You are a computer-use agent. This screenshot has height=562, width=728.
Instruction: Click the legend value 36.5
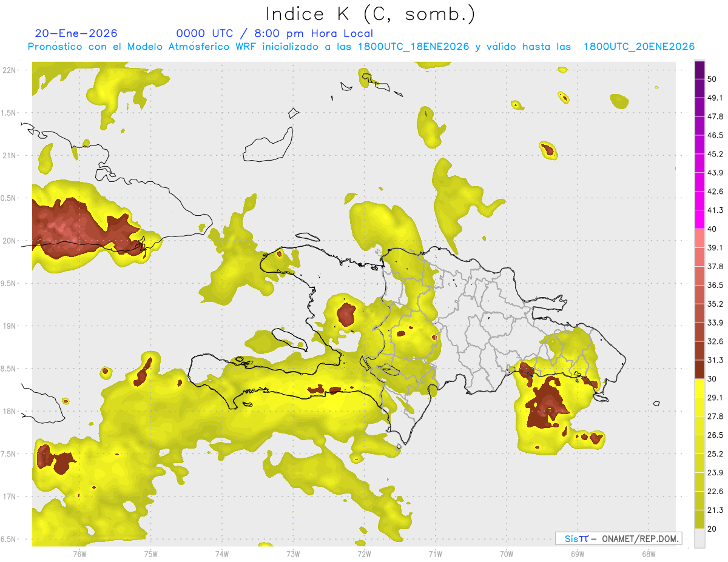tap(715, 285)
